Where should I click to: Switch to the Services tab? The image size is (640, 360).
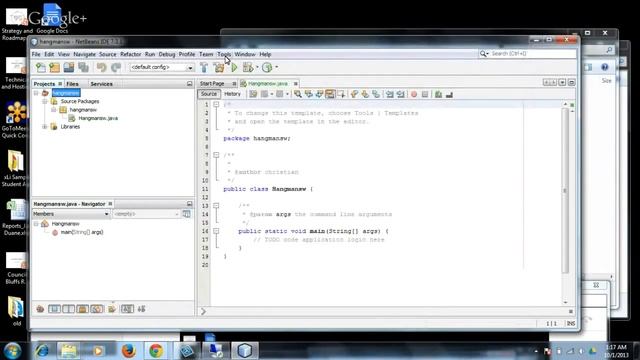tap(101, 84)
